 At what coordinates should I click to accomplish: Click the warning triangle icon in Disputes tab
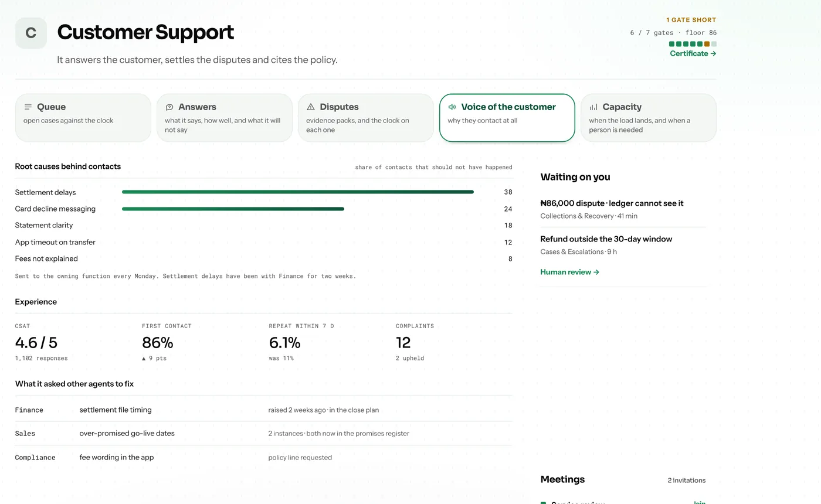coord(311,107)
